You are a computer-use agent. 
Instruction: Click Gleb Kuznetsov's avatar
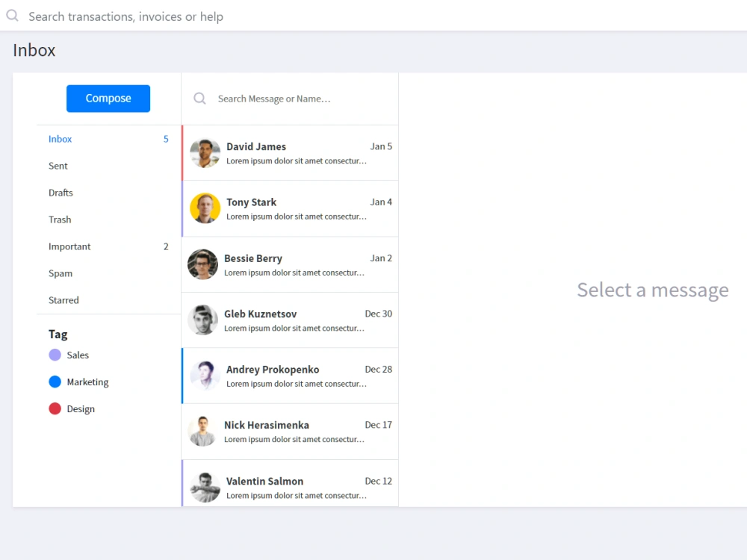(202, 320)
